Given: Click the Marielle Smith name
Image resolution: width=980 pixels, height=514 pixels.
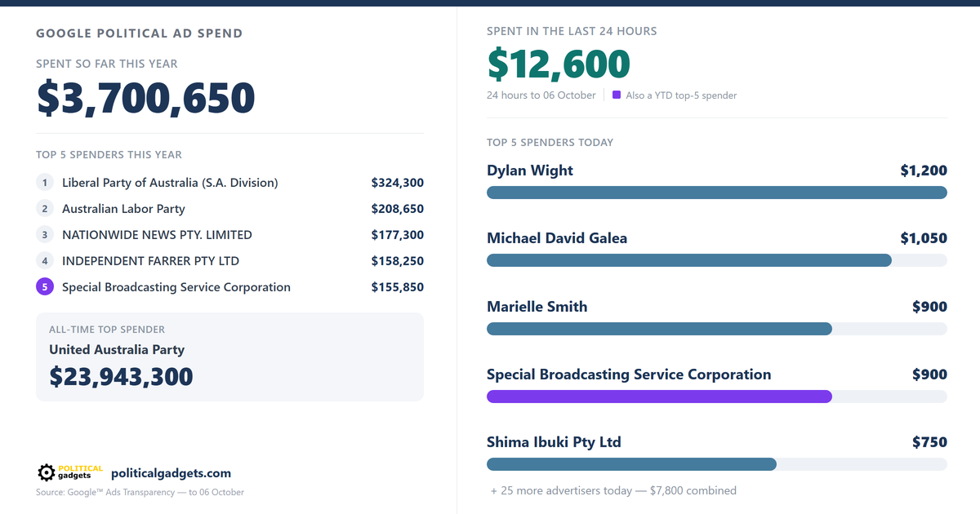Looking at the screenshot, I should point(537,307).
